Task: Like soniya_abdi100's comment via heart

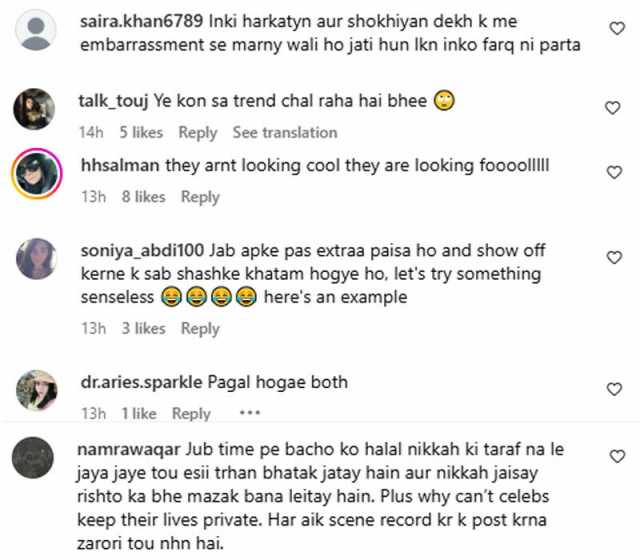Action: tap(614, 258)
